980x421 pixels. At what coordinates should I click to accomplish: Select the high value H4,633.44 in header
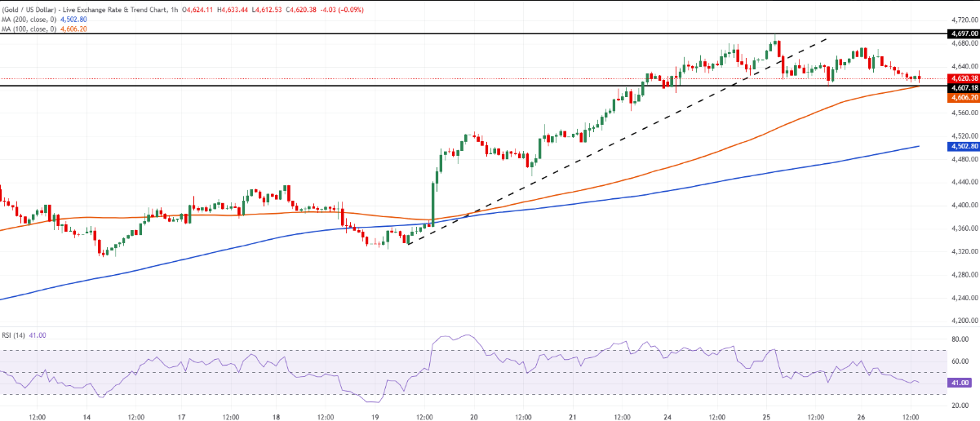tap(233, 9)
